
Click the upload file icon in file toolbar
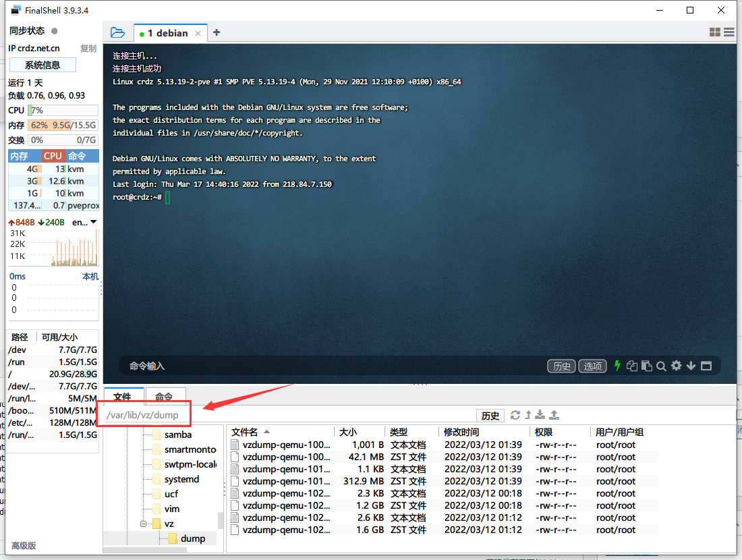coord(554,415)
